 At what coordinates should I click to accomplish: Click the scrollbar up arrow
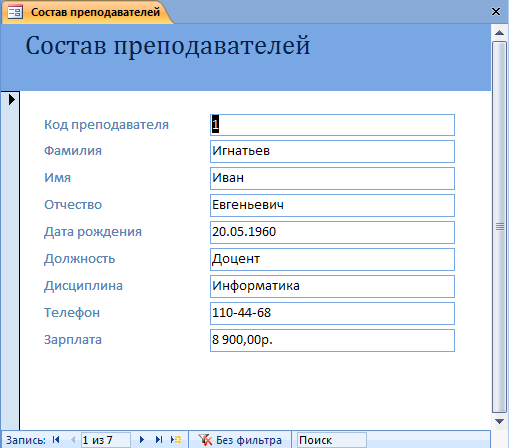pos(499,33)
